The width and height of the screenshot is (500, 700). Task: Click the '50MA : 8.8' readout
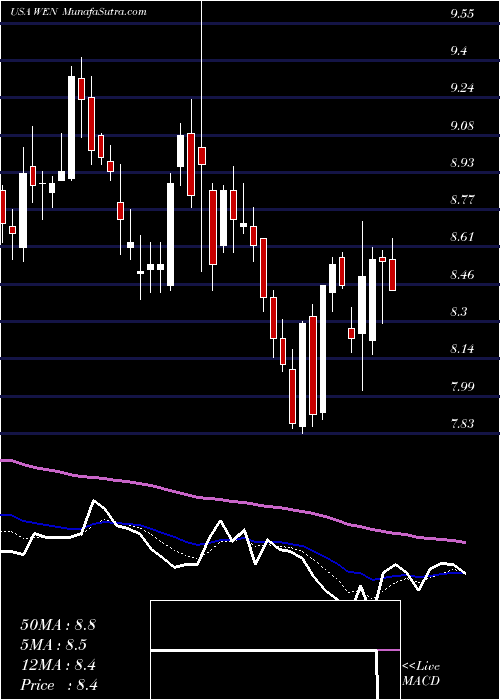point(58,625)
